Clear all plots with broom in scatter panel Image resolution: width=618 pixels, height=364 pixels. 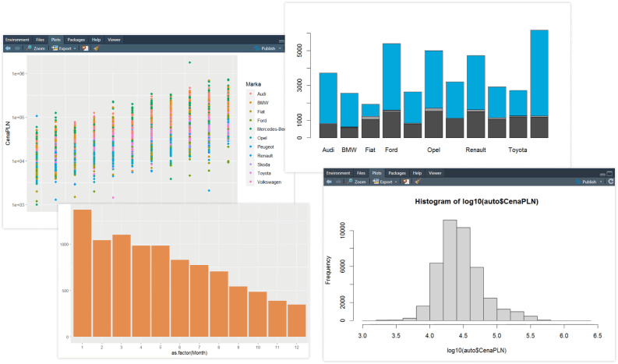point(96,48)
